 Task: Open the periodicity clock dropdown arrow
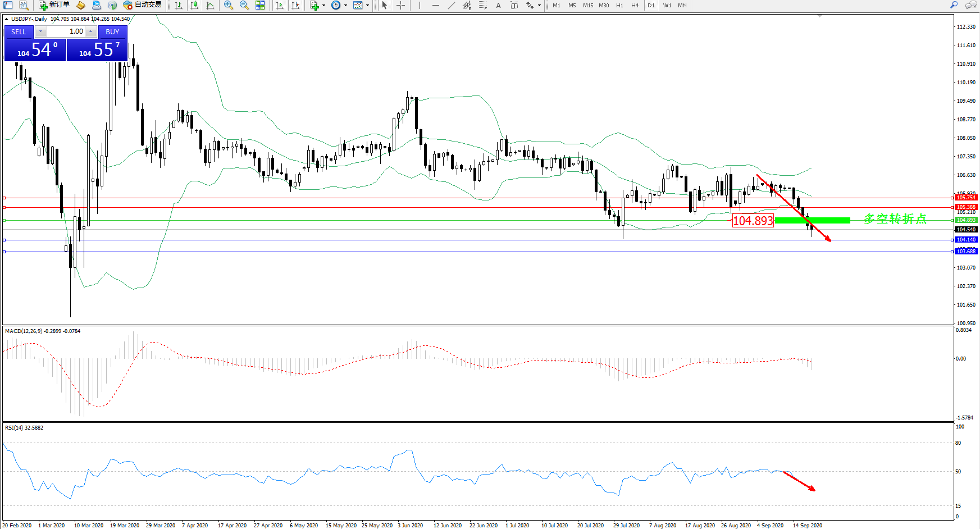pos(345,6)
